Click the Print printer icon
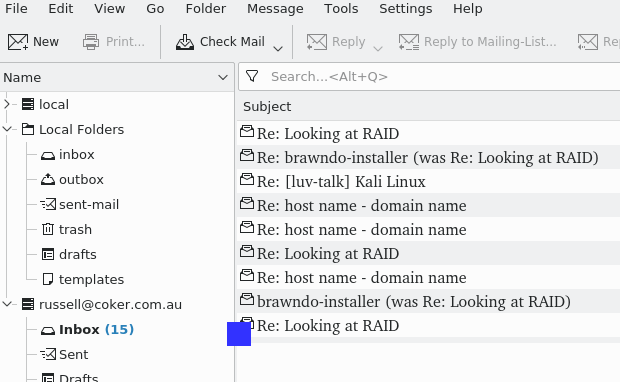Image resolution: width=620 pixels, height=382 pixels. [91, 42]
